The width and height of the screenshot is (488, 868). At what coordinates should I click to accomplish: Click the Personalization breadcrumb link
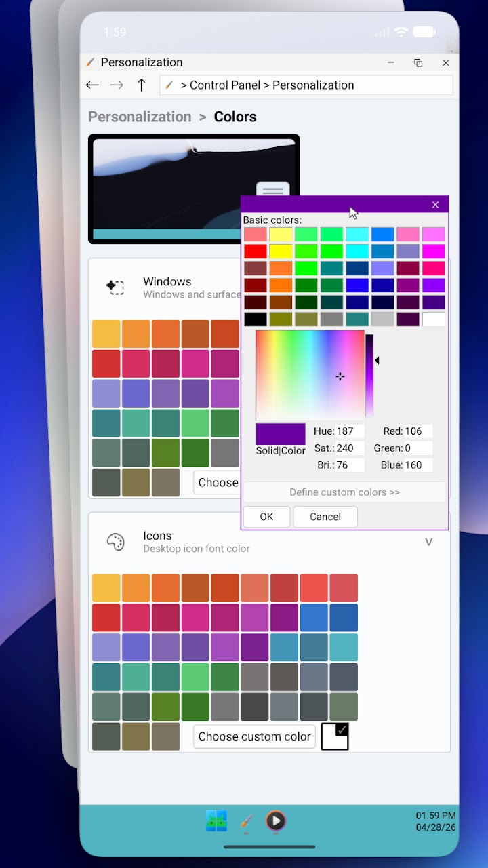(140, 117)
